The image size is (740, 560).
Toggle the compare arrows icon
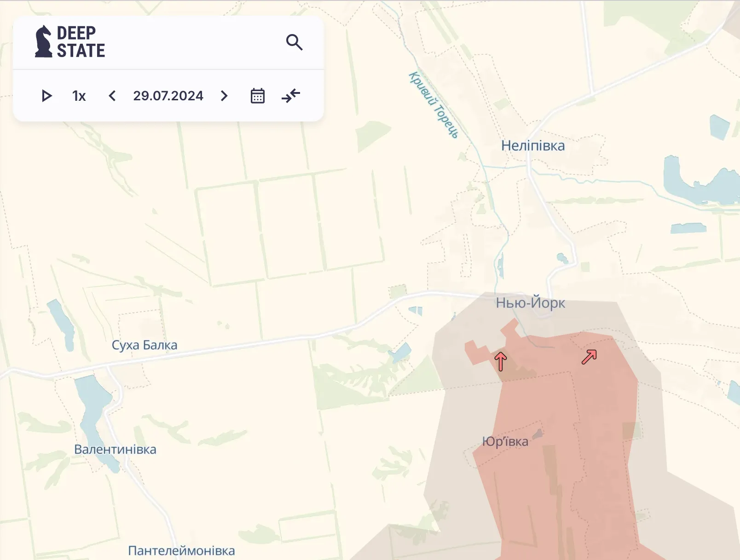(291, 96)
